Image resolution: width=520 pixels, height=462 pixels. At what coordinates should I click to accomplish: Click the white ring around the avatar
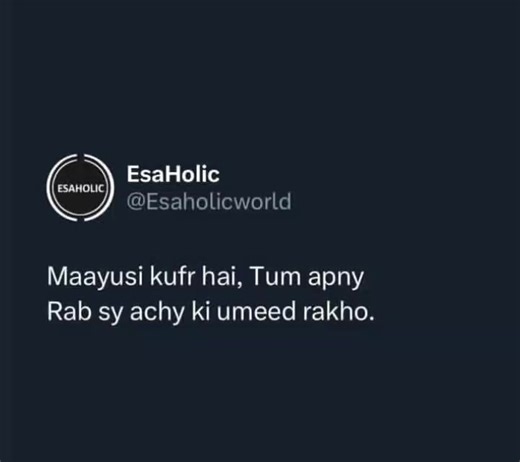pos(80,156)
